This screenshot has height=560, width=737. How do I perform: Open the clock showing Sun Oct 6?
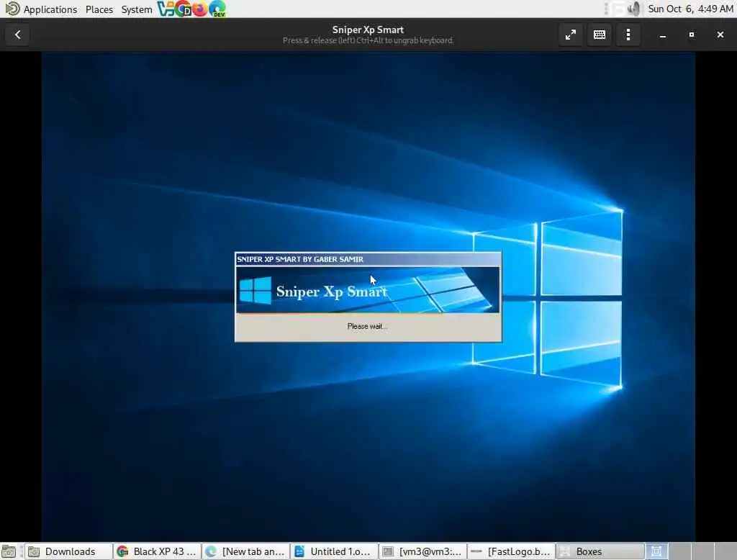[690, 9]
